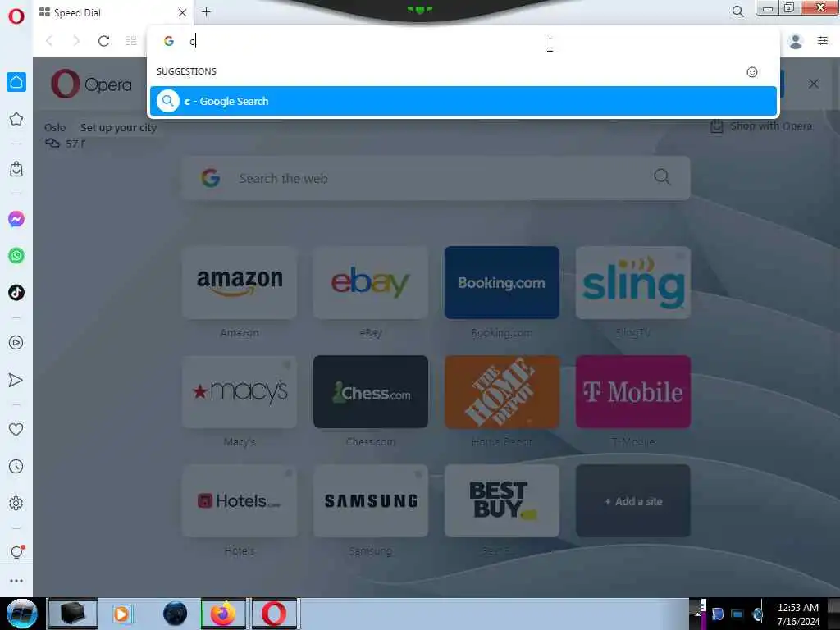Screen dimensions: 840x630
Task: Open the heart Pinboards sidebar icon
Action: (x=16, y=429)
